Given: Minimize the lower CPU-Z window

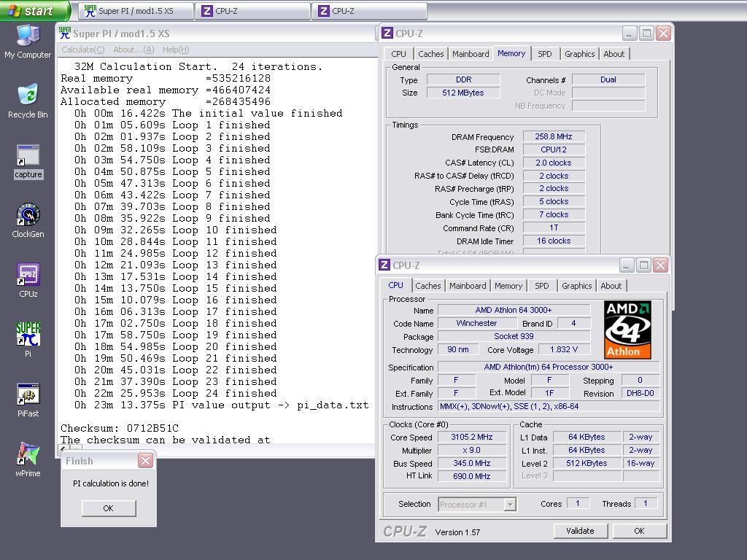Looking at the screenshot, I should pyautogui.click(x=627, y=265).
